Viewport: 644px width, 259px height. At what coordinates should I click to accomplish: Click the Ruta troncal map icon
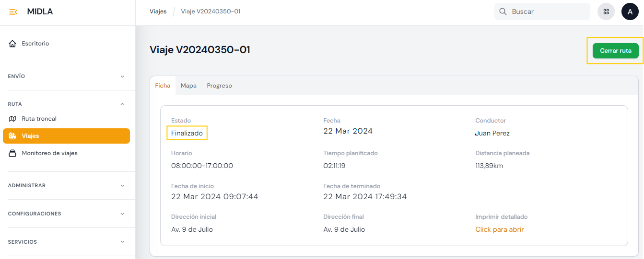[x=13, y=119]
